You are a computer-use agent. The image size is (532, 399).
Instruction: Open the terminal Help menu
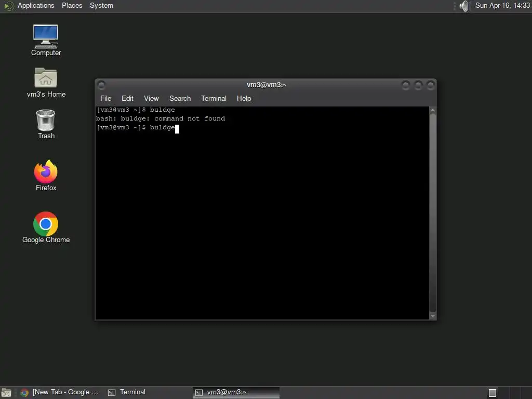coord(244,98)
